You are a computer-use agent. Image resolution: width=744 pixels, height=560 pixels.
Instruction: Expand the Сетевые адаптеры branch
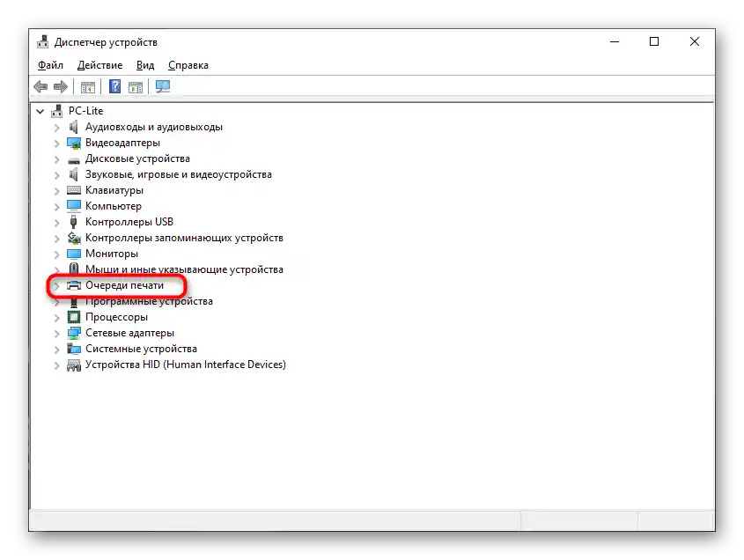tap(57, 334)
